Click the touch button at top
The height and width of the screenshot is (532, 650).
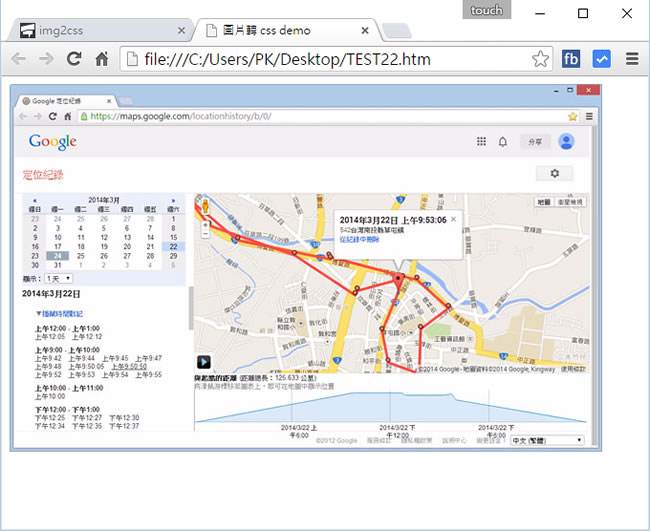[487, 10]
